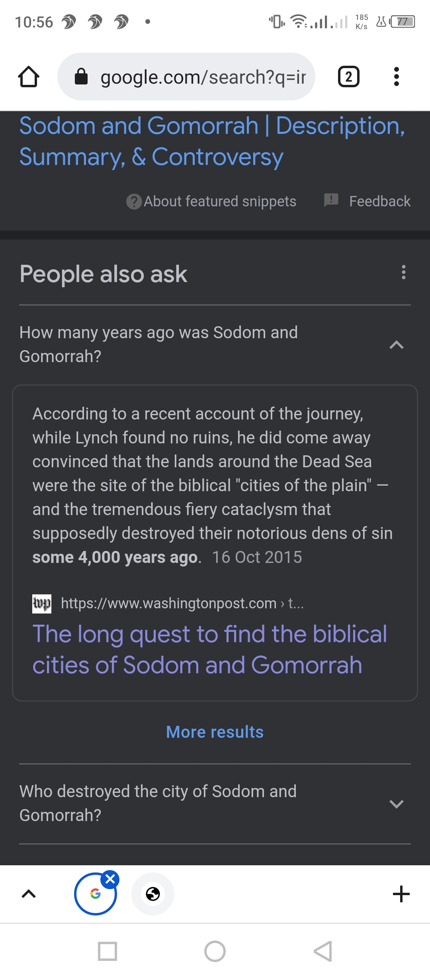
Task: Tap the Feedback flag icon
Action: coord(331,200)
